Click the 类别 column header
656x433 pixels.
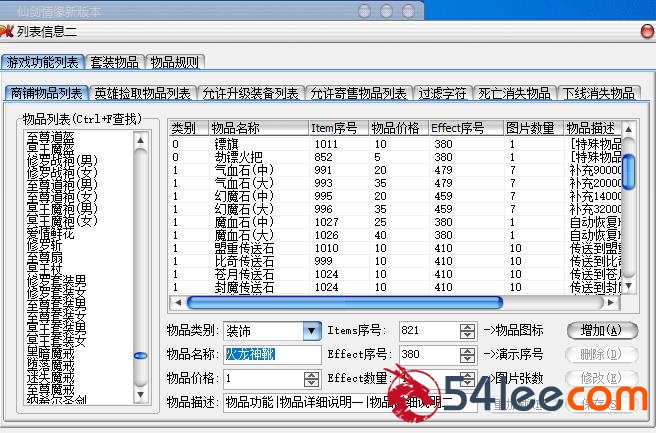pos(188,128)
